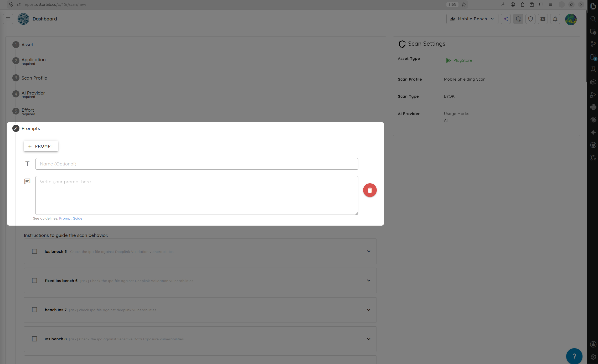Click the site security shield in address bar
This screenshot has height=364, width=598.
click(x=11, y=4)
